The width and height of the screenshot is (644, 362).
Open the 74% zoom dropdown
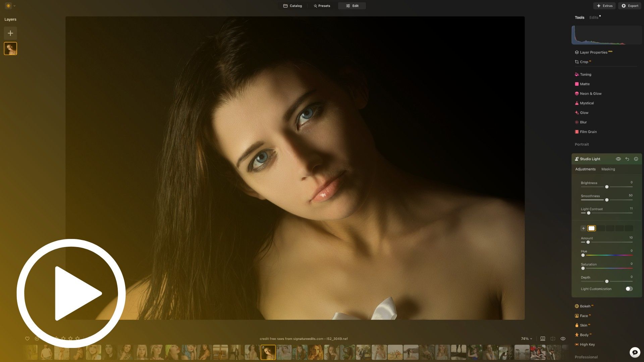(527, 339)
